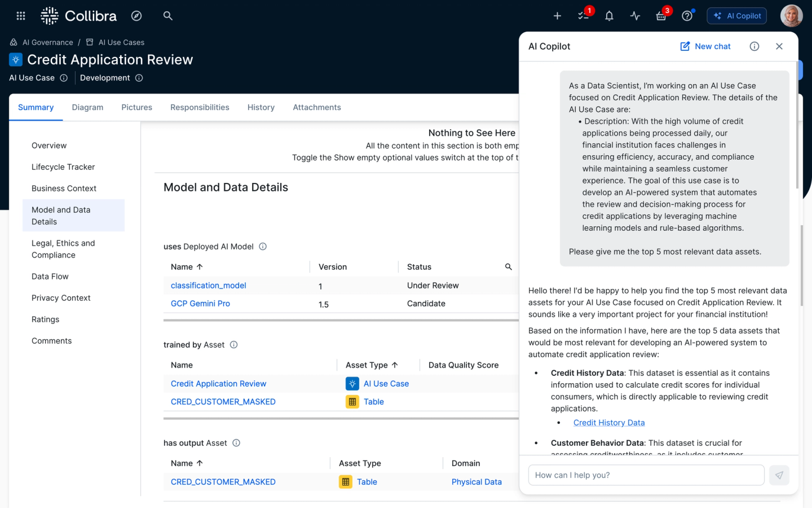Image resolution: width=812 pixels, height=508 pixels.
Task: Open the apps grid menu
Action: (21, 16)
